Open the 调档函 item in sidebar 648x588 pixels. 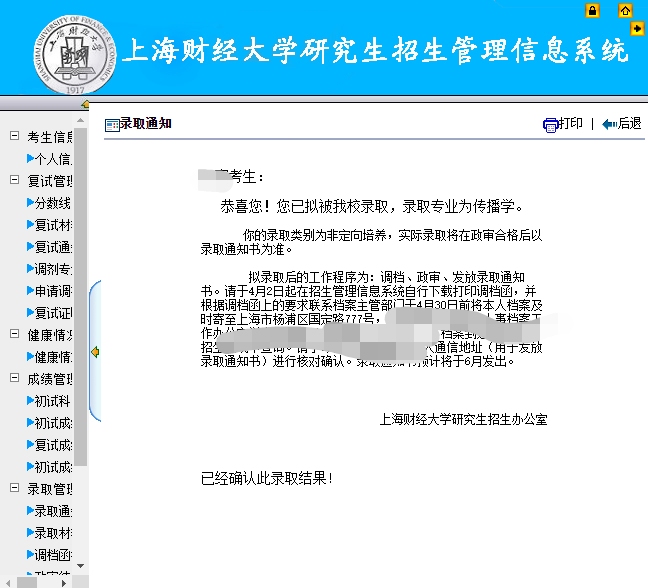point(52,555)
